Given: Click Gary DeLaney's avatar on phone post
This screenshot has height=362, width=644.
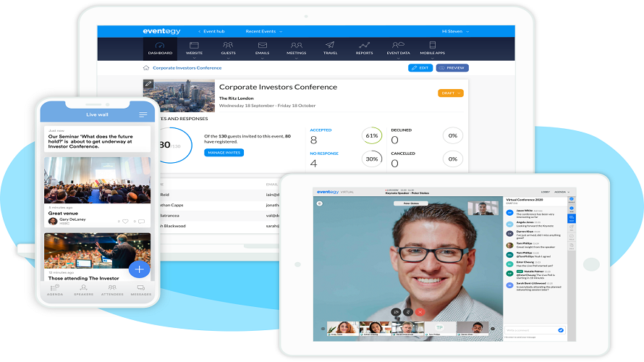Looking at the screenshot, I should pyautogui.click(x=53, y=221).
